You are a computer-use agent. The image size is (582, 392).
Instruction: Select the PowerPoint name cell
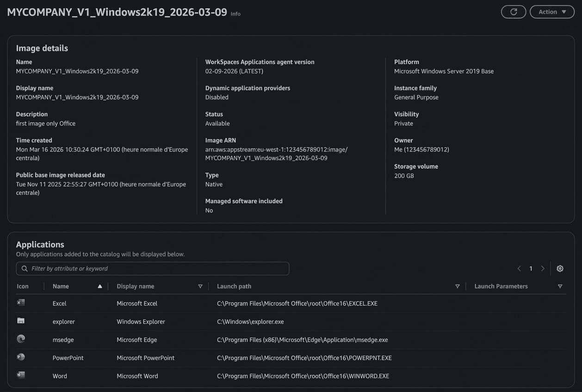click(x=68, y=358)
